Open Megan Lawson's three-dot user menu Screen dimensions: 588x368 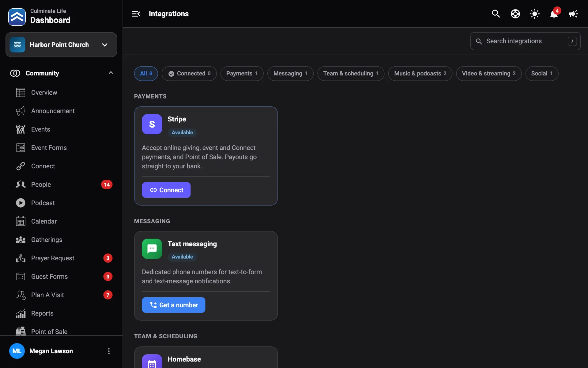109,351
